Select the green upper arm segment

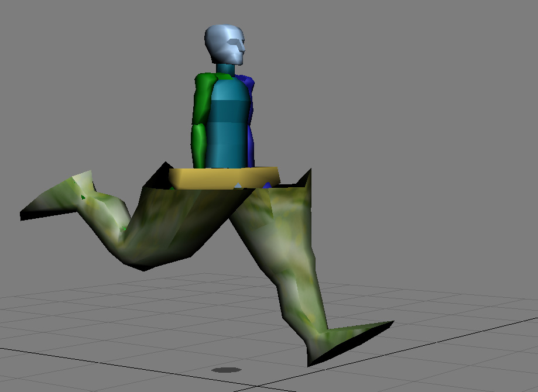pos(204,98)
